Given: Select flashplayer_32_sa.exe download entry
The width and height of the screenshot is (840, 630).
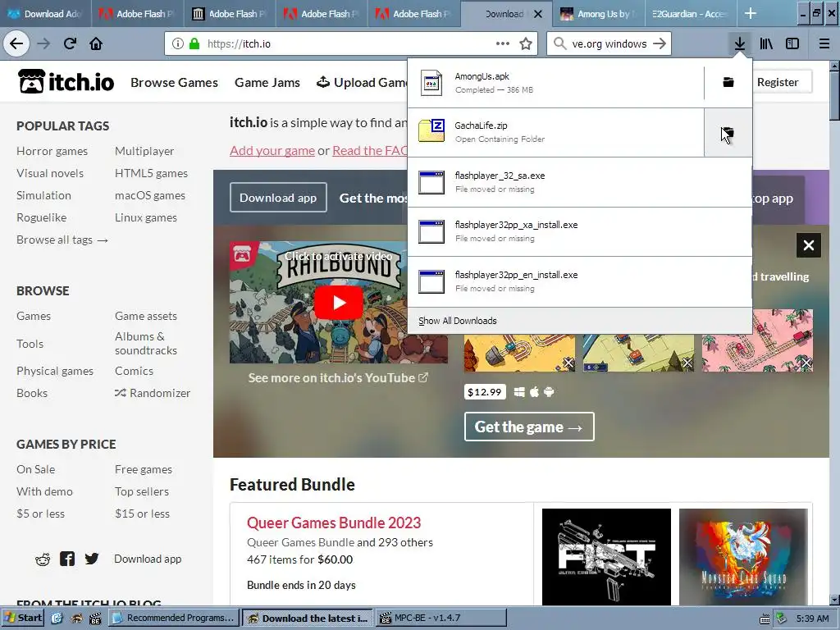Looking at the screenshot, I should [x=580, y=182].
